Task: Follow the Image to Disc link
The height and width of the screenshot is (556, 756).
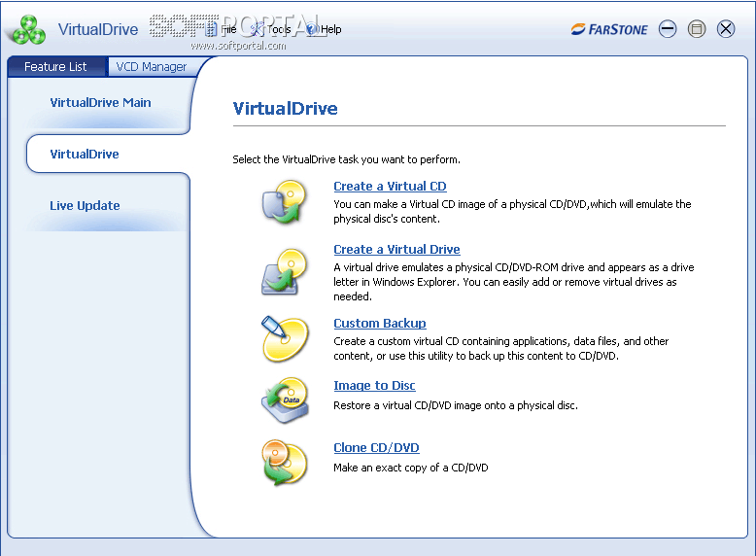Action: [374, 386]
